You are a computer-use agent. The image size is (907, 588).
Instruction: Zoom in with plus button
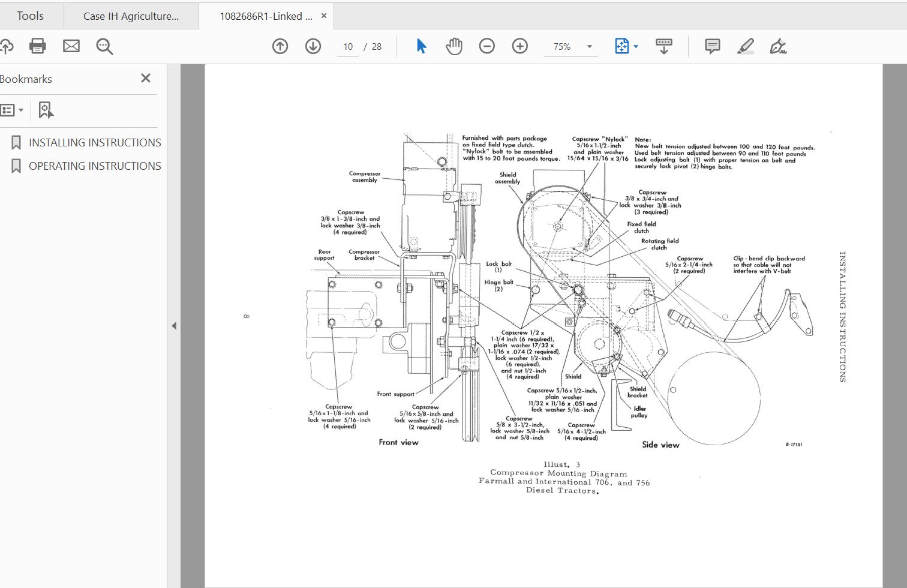520,46
